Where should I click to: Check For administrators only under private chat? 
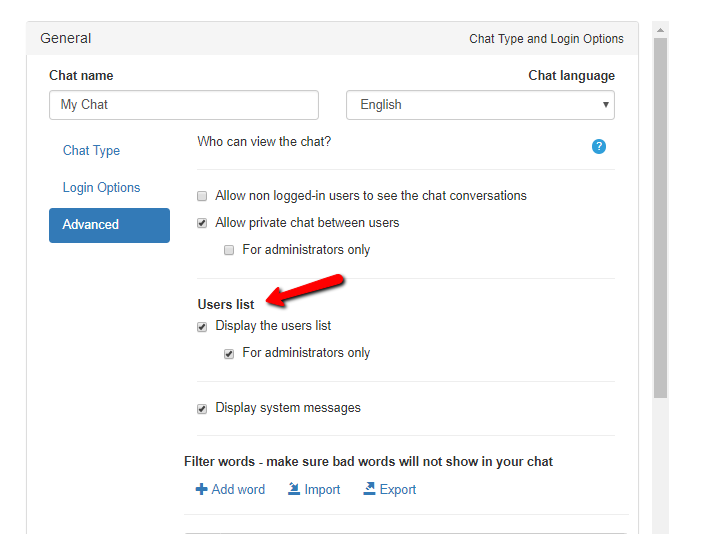[x=229, y=250]
